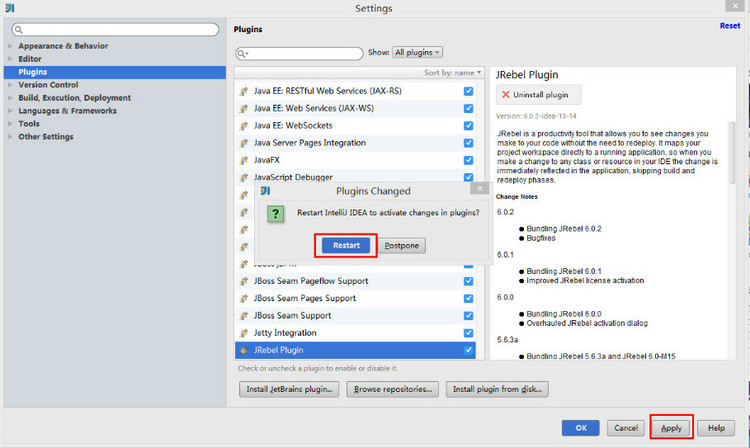Disable the JavaFX plugin checkbox
This screenshot has height=448, width=750.
(x=468, y=160)
